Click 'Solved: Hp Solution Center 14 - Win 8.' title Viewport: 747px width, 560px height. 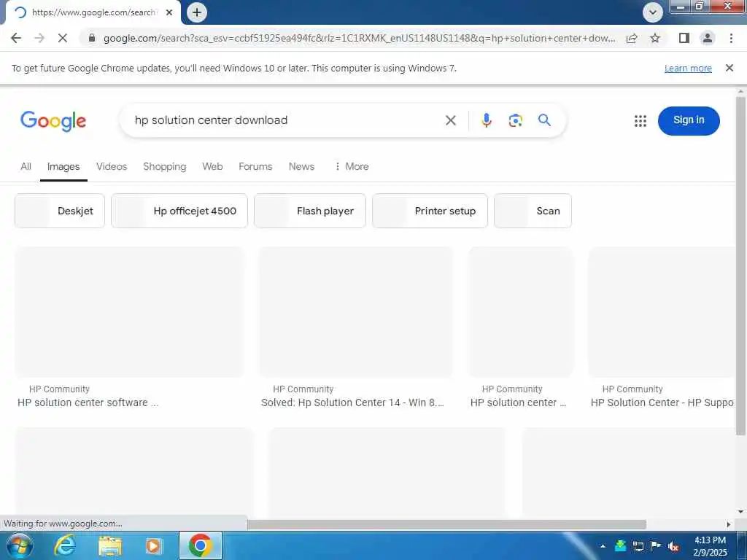coord(352,402)
